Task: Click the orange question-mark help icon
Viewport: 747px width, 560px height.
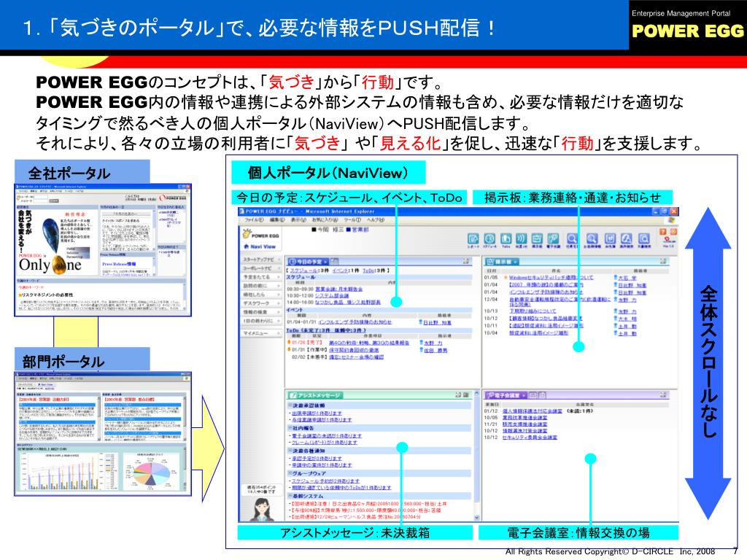Action: click(x=663, y=232)
